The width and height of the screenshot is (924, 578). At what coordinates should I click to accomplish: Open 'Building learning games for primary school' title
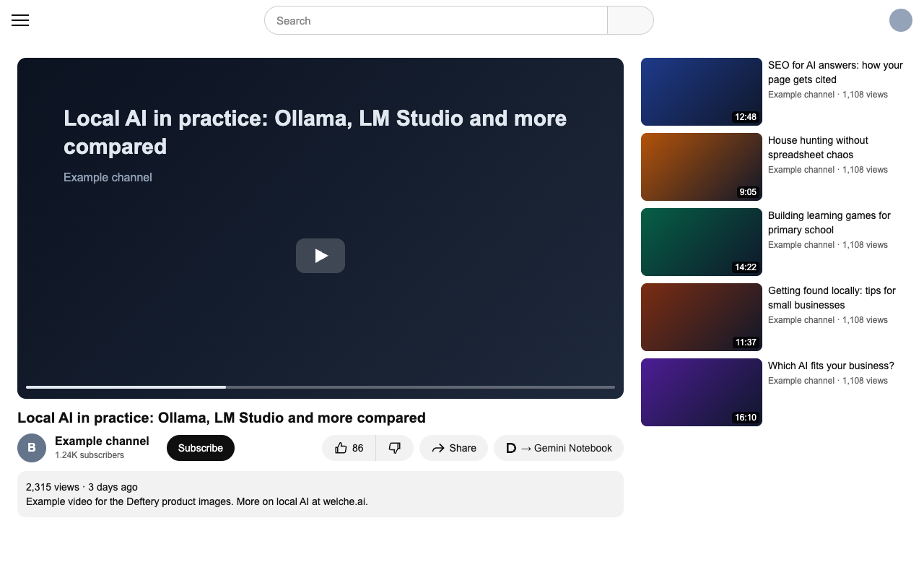[x=829, y=223]
